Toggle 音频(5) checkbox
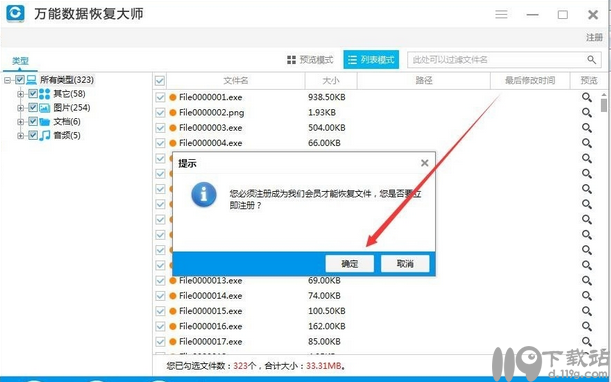Image resolution: width=611 pixels, height=382 pixels. (x=33, y=135)
